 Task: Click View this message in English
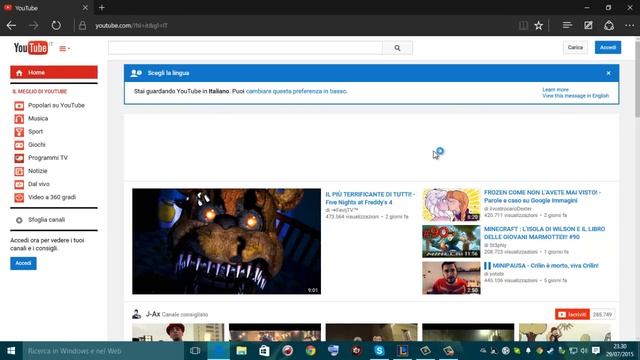click(x=576, y=96)
